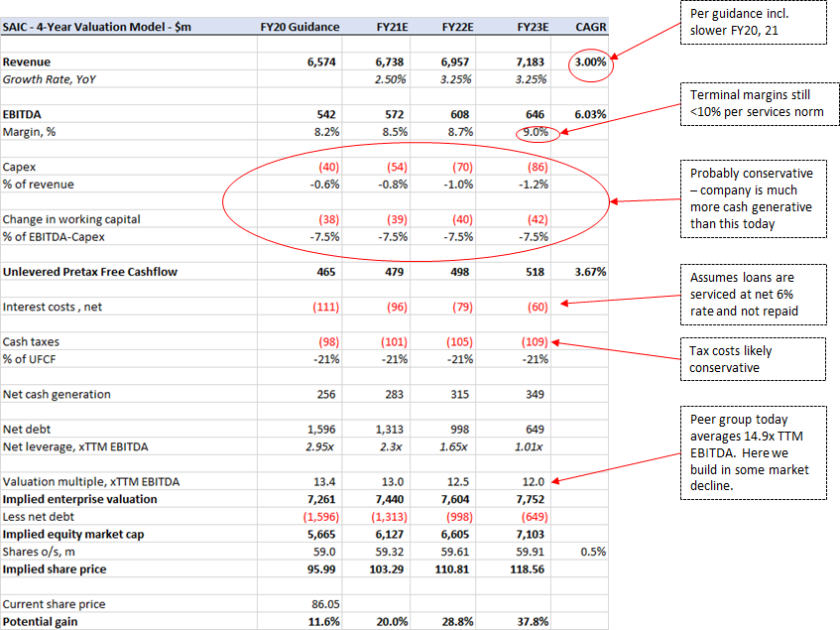Click the 'Net cash generation' label
840x630 pixels.
pyautogui.click(x=57, y=394)
